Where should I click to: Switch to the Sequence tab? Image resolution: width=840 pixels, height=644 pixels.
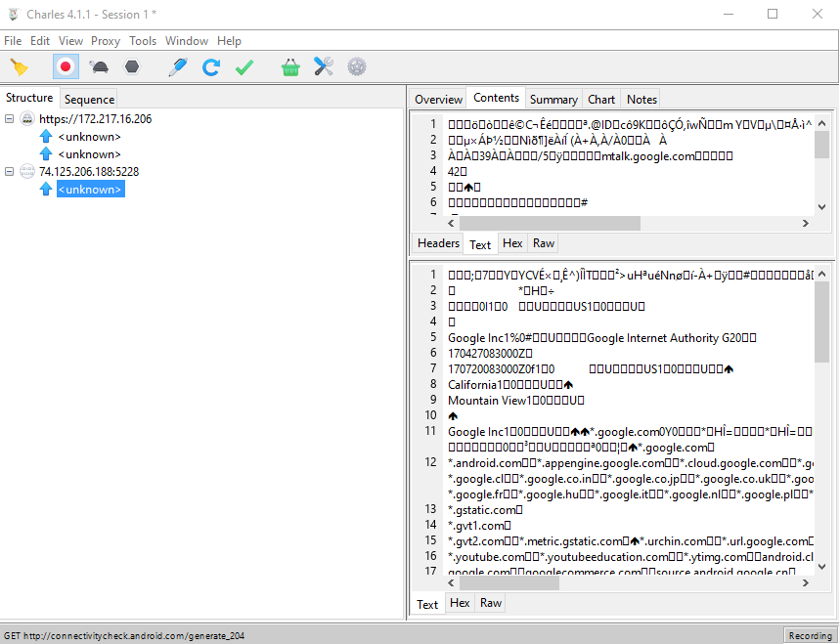(x=89, y=99)
